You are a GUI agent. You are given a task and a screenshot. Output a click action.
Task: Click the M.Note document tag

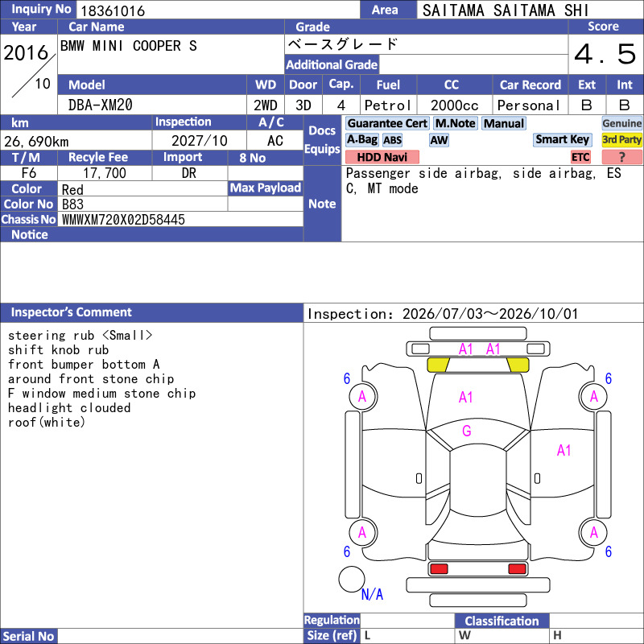[456, 123]
